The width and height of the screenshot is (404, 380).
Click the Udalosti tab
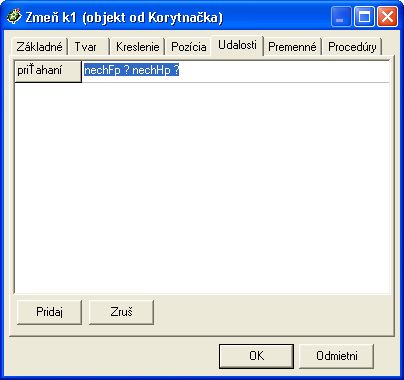(237, 45)
